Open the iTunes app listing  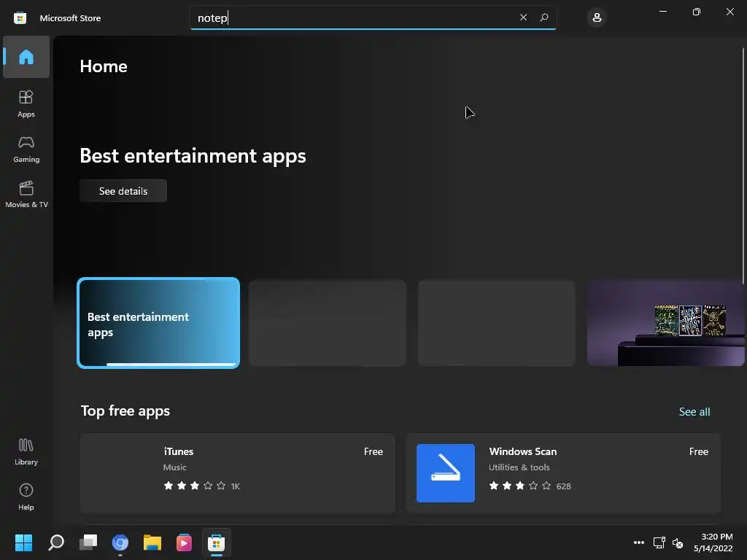(237, 472)
